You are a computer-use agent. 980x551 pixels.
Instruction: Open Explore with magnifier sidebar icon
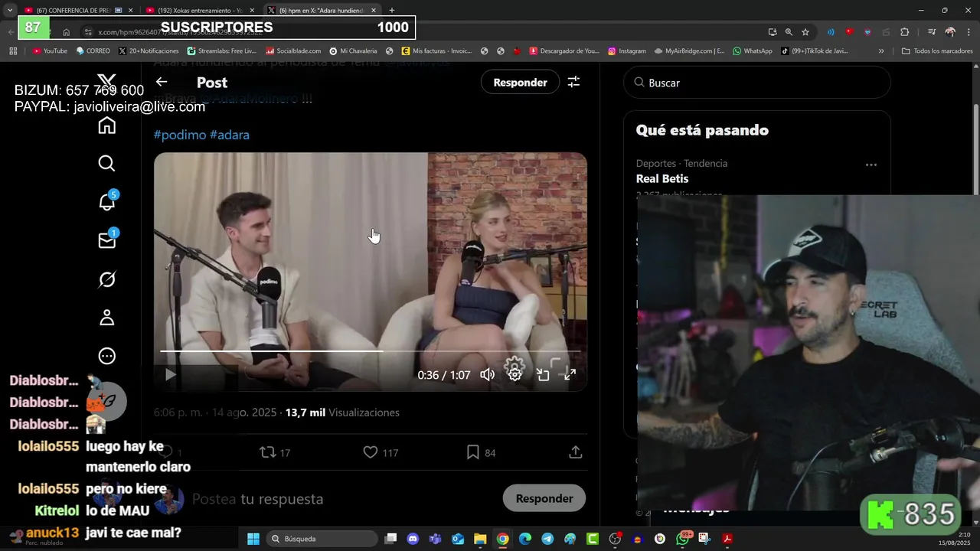coord(107,164)
